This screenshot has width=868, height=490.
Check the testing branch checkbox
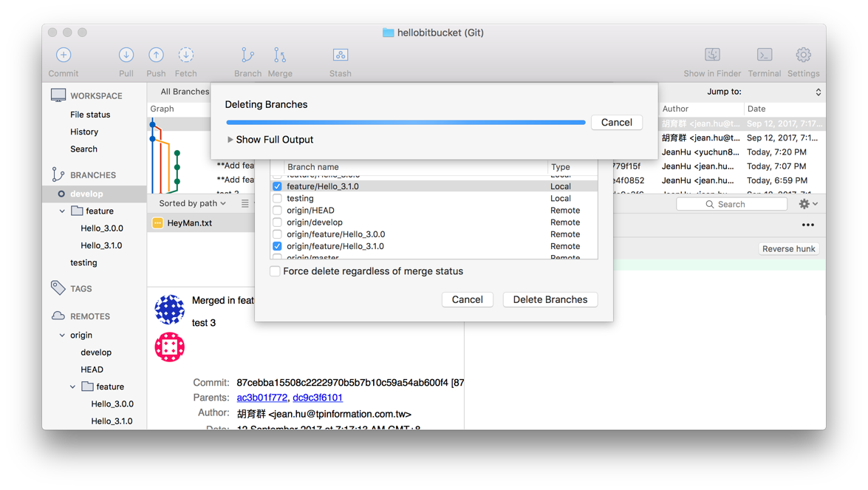277,198
